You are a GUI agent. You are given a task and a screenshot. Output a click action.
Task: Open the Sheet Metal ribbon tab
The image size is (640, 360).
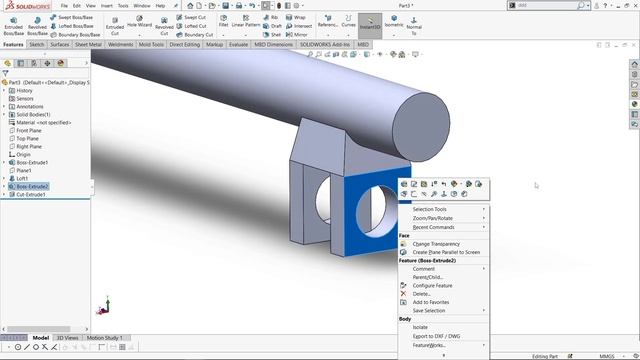click(x=88, y=44)
